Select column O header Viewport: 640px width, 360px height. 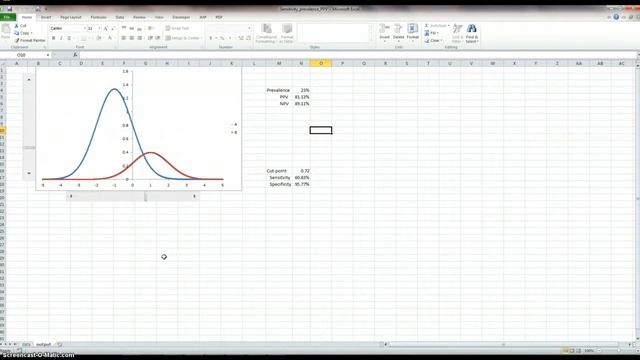point(321,63)
